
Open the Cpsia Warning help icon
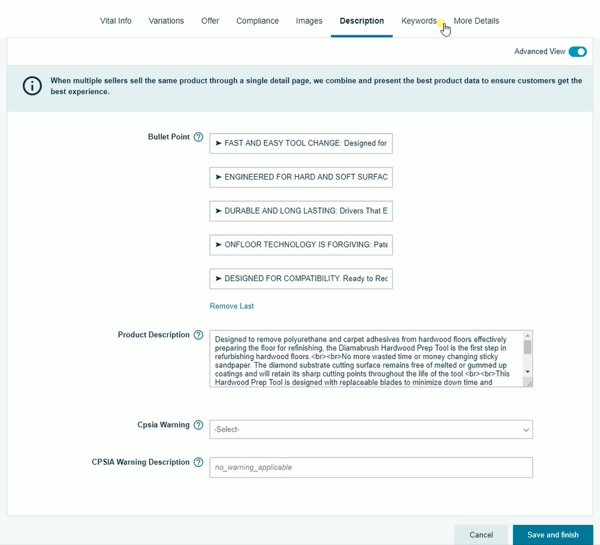coord(198,425)
